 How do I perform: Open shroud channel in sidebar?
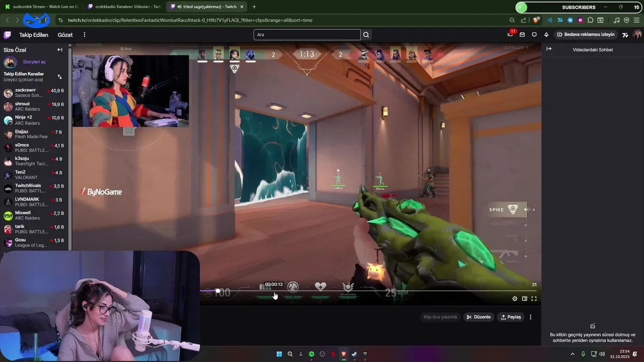(34, 107)
